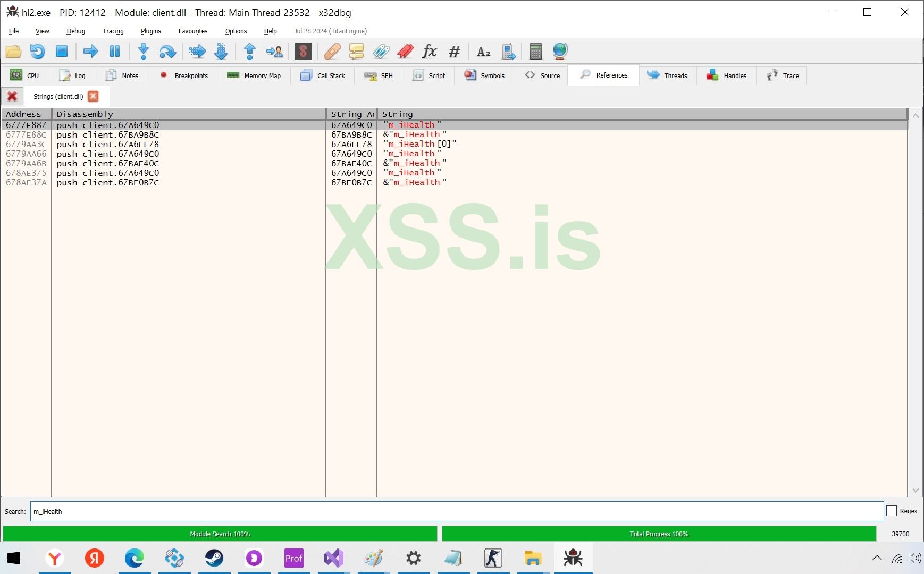Switch to the Breakpoints tab
The width and height of the screenshot is (924, 574).
click(184, 75)
